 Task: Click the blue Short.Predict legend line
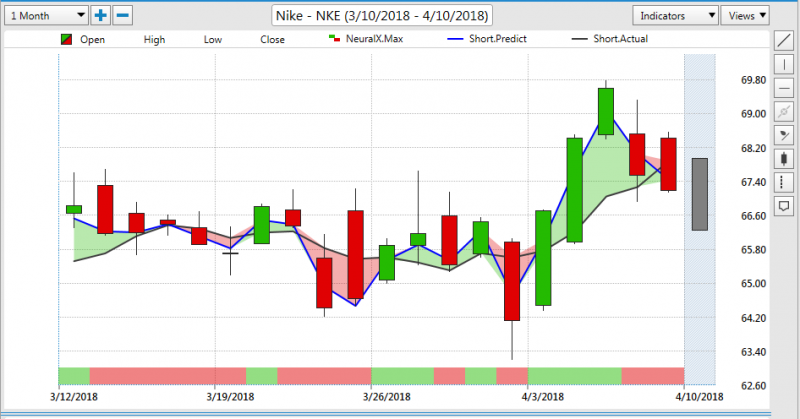point(455,39)
